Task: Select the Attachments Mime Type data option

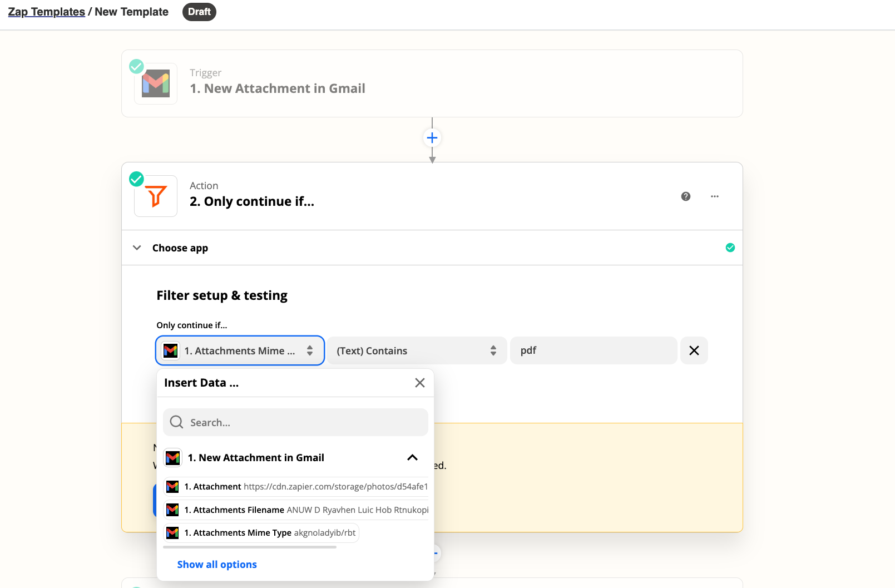Action: click(x=261, y=533)
